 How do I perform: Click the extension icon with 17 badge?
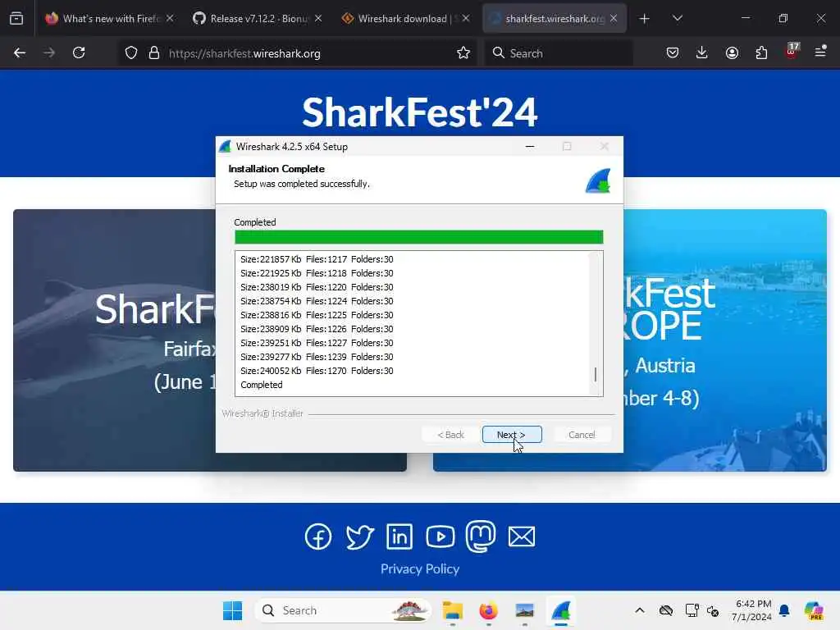point(792,52)
